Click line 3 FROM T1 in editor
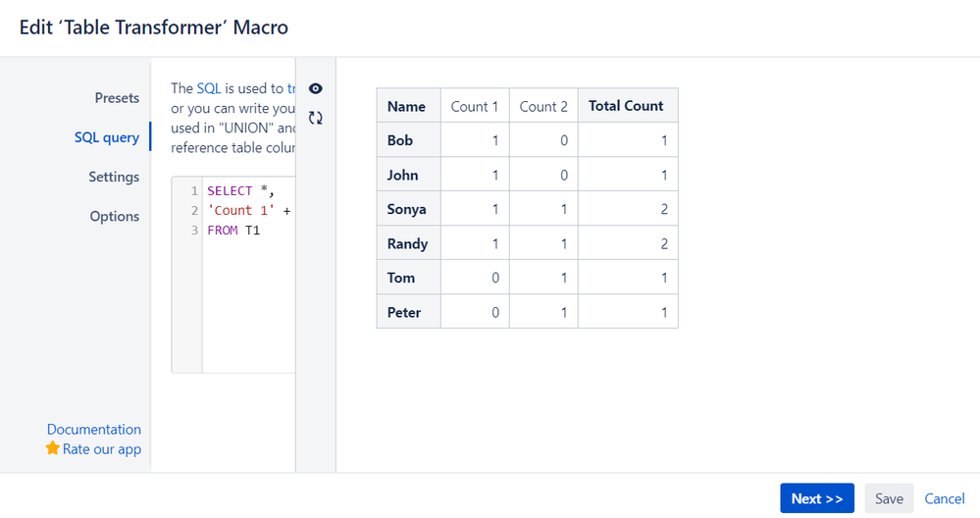This screenshot has width=980, height=518. pyautogui.click(x=233, y=230)
